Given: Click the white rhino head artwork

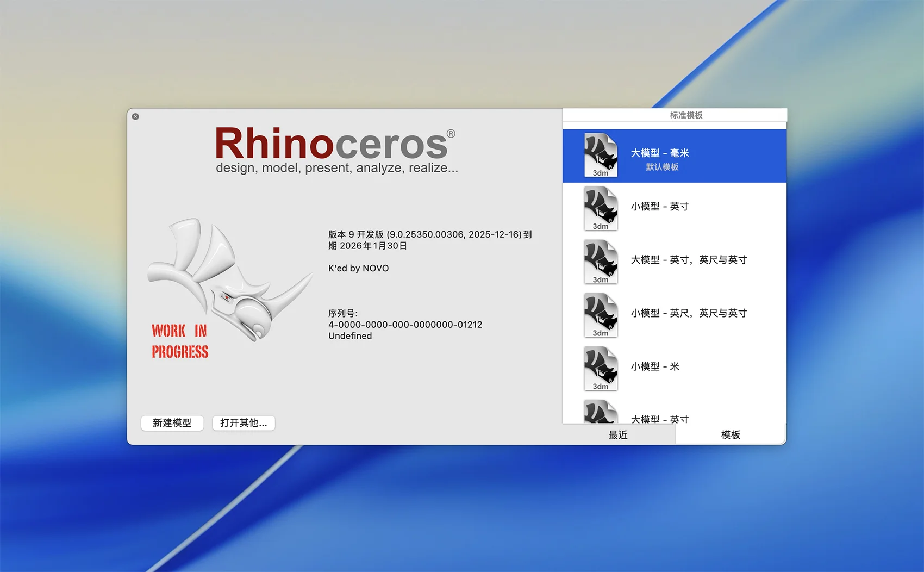Looking at the screenshot, I should pos(228,277).
